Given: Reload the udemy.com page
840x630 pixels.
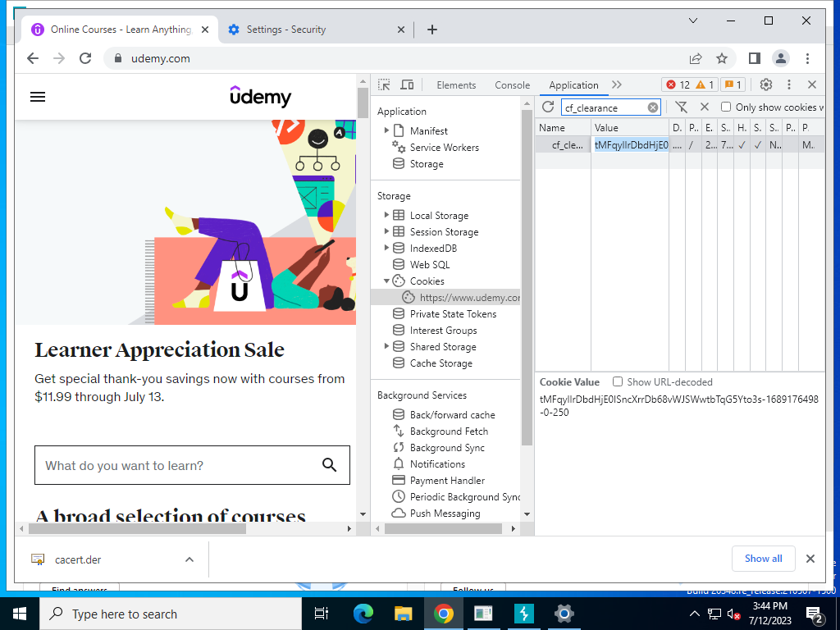Looking at the screenshot, I should click(85, 58).
